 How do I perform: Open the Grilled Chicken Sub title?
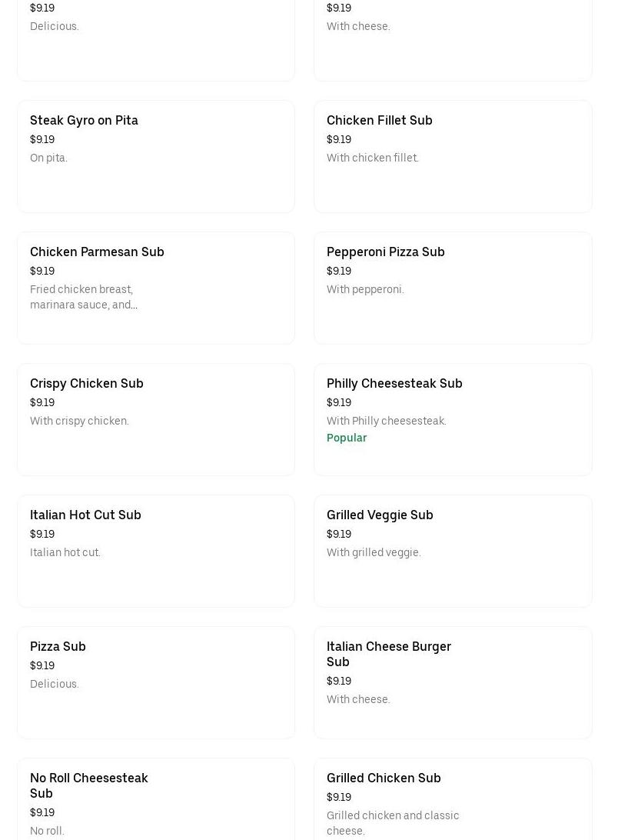(x=384, y=778)
